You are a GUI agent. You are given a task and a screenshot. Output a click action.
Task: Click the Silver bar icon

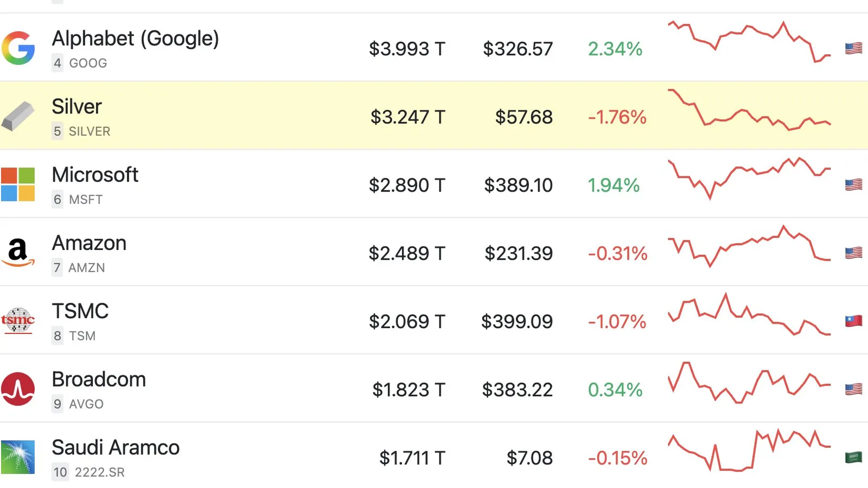(18, 116)
